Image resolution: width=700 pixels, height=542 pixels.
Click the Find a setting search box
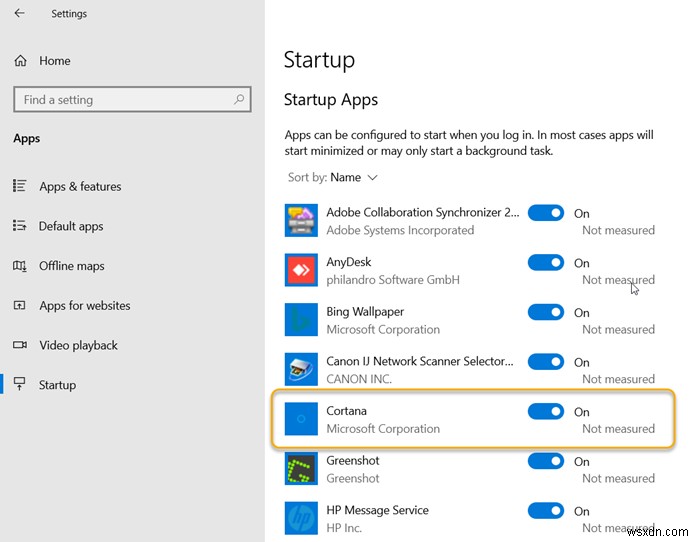(x=120, y=100)
